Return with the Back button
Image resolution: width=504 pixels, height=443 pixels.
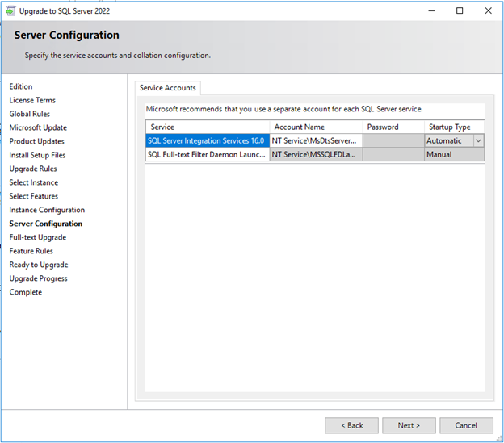[x=351, y=425]
